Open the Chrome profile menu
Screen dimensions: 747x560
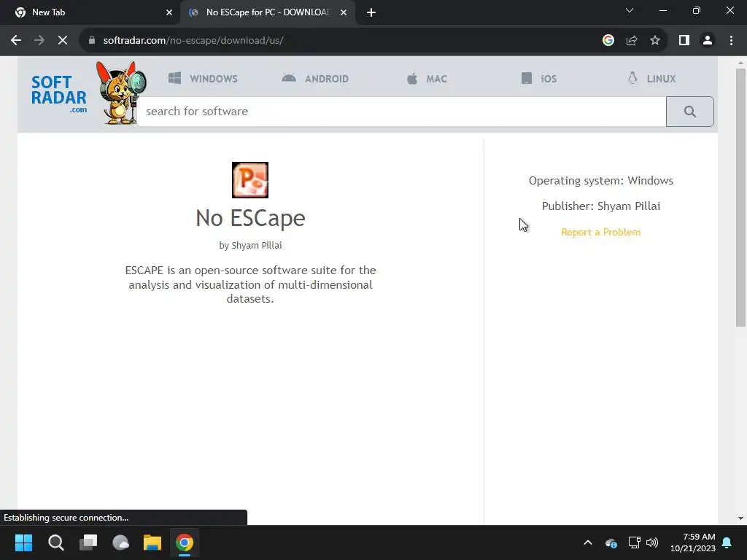pyautogui.click(x=708, y=41)
